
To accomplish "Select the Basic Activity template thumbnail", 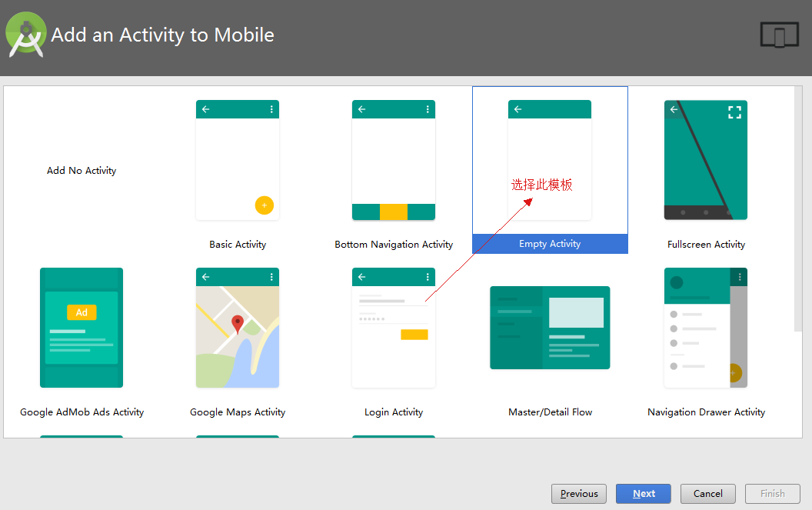I will tap(237, 160).
